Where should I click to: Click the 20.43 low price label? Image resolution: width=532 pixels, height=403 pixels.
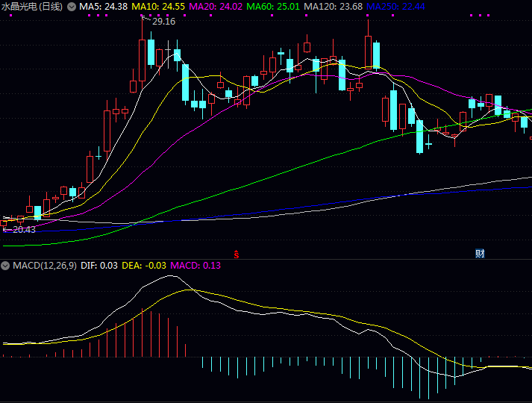tap(23, 230)
